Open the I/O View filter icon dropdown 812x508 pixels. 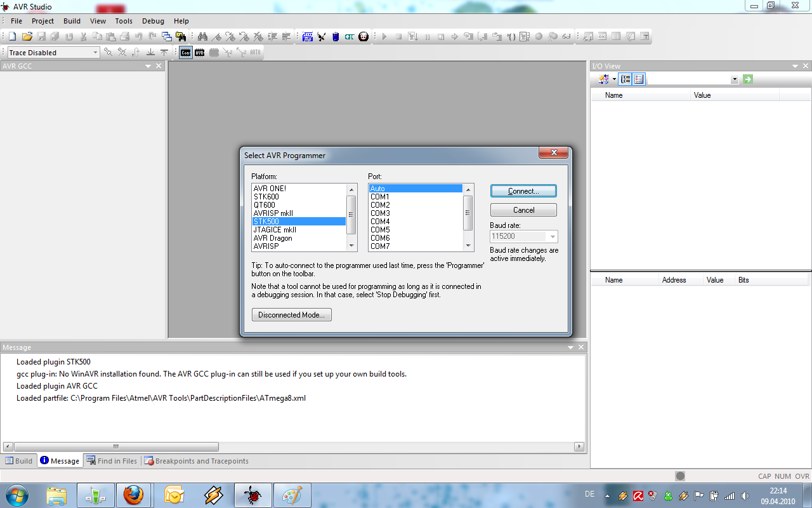point(615,79)
